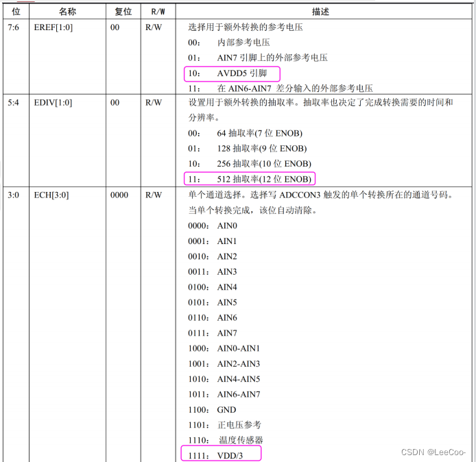Click the entry '0110: AIN6'
Image resolution: width=476 pixels, height=462 pixels.
213,317
